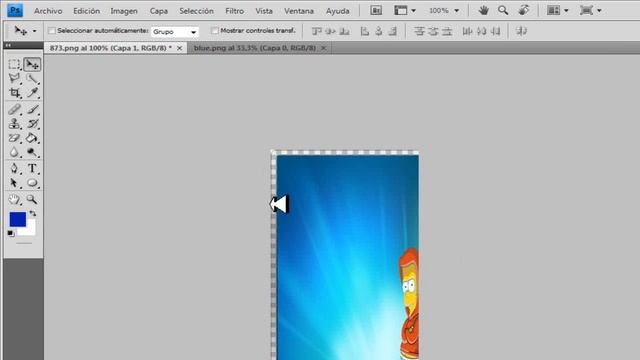Image resolution: width=640 pixels, height=360 pixels.
Task: Distribute right edges of layers
Action: pos(496,31)
